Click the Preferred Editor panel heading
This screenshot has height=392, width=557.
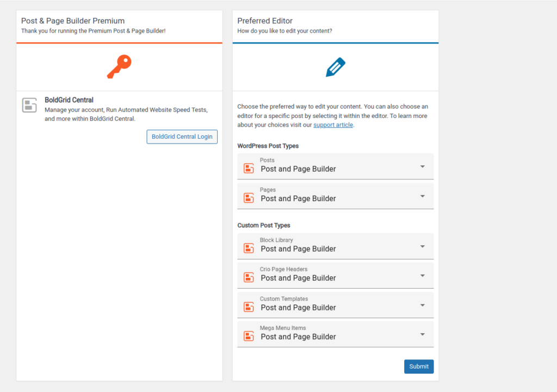click(265, 21)
